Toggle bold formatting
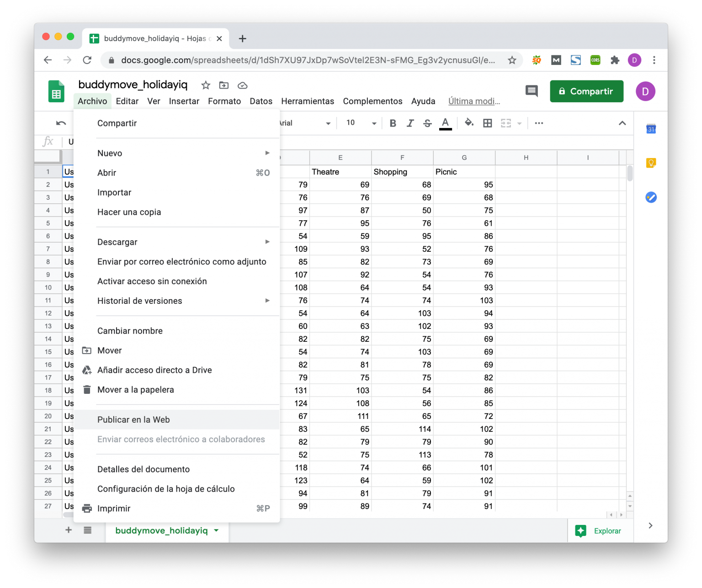Viewport: 702px width, 588px height. tap(393, 123)
